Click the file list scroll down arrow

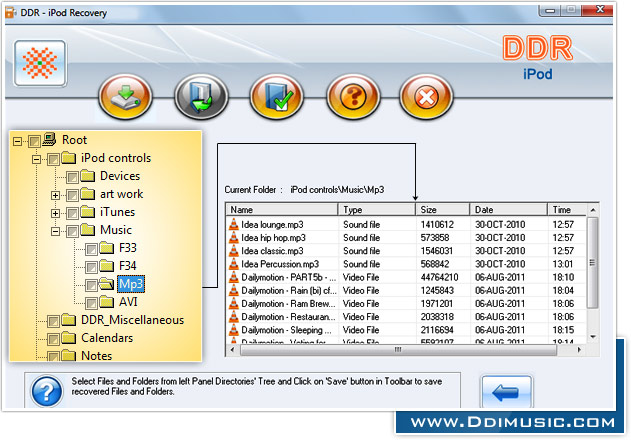coord(592,337)
